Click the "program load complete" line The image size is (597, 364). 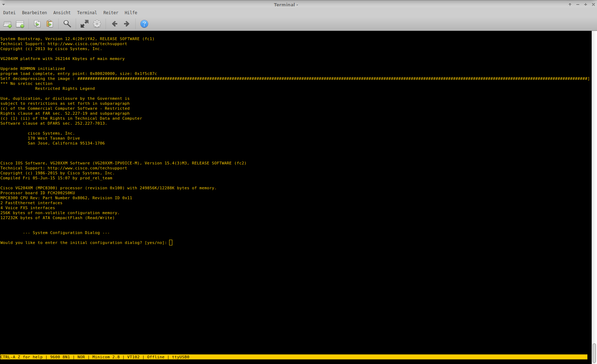[79, 74]
